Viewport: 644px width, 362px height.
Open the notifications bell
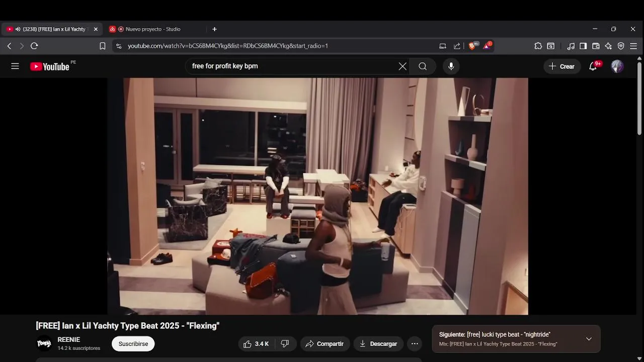click(x=593, y=66)
